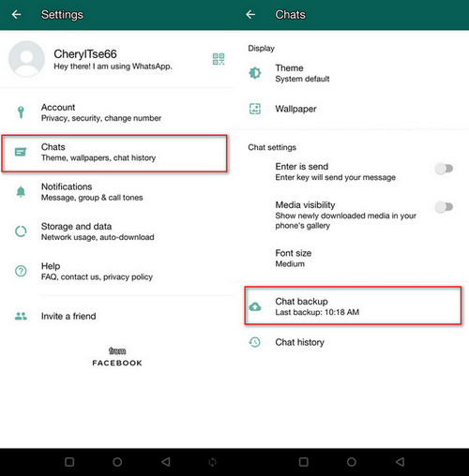Tap right Android recent apps square button

(x=304, y=462)
